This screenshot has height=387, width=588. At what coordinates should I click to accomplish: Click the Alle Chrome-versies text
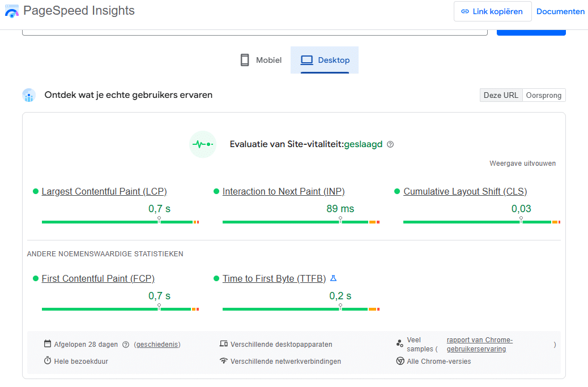(439, 362)
